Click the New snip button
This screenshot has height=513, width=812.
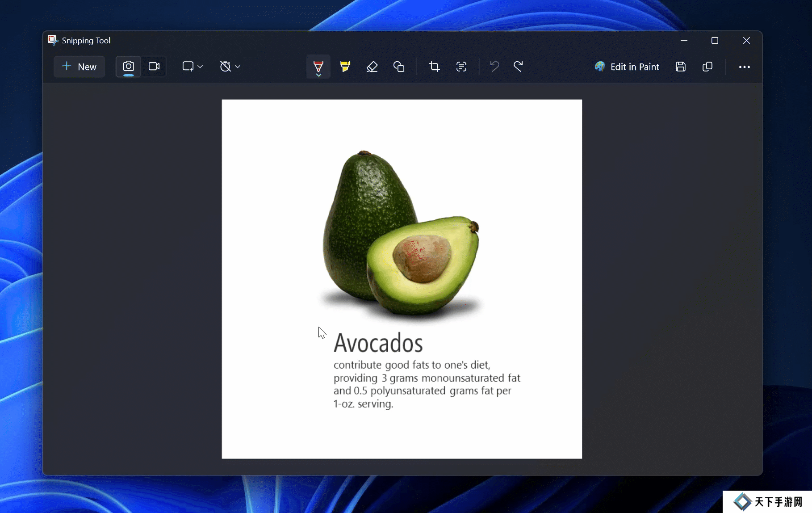click(80, 67)
